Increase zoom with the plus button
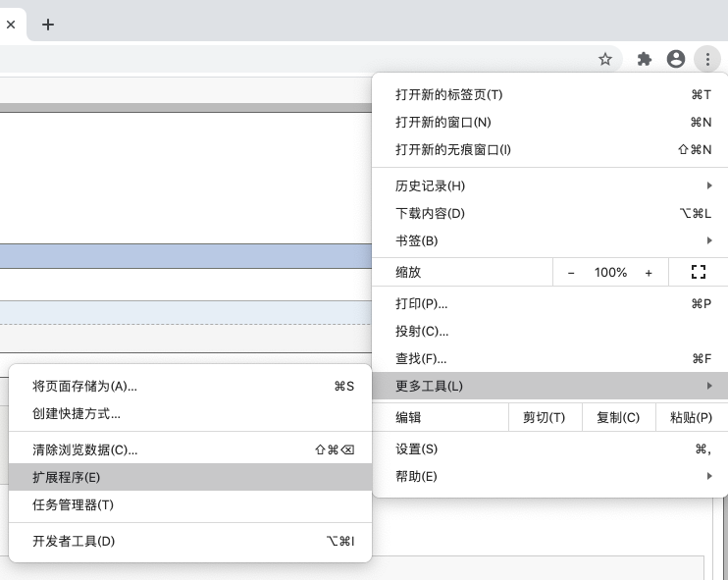This screenshot has width=728, height=580. pyautogui.click(x=649, y=272)
